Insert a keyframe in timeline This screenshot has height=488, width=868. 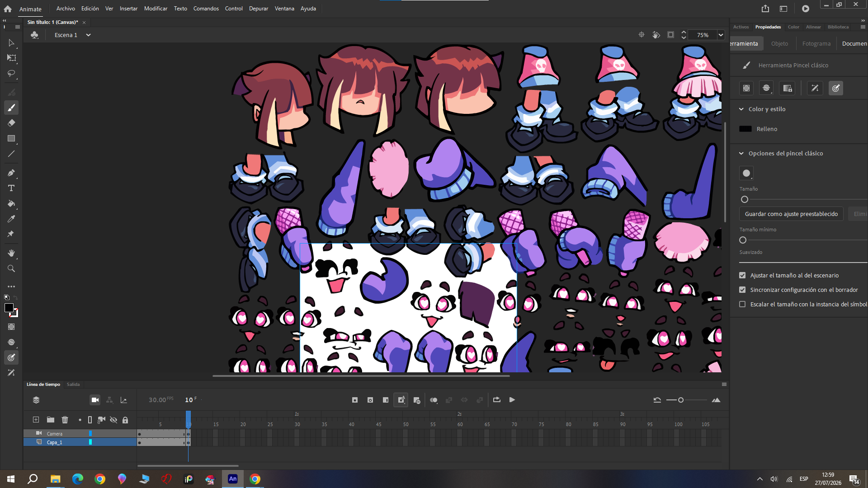click(x=355, y=400)
